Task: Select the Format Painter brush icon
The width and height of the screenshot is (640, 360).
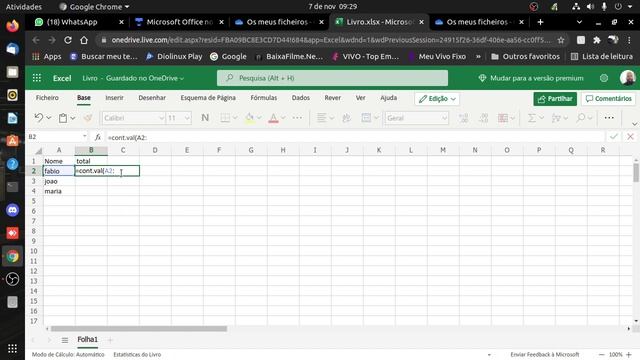Action: [x=87, y=118]
